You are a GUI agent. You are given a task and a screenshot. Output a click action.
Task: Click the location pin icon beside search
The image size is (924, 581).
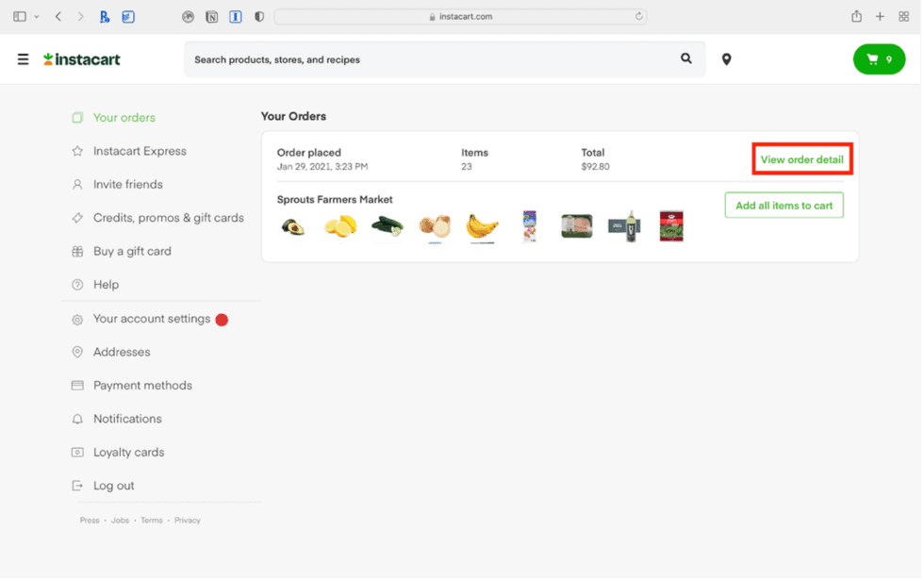[x=726, y=58]
